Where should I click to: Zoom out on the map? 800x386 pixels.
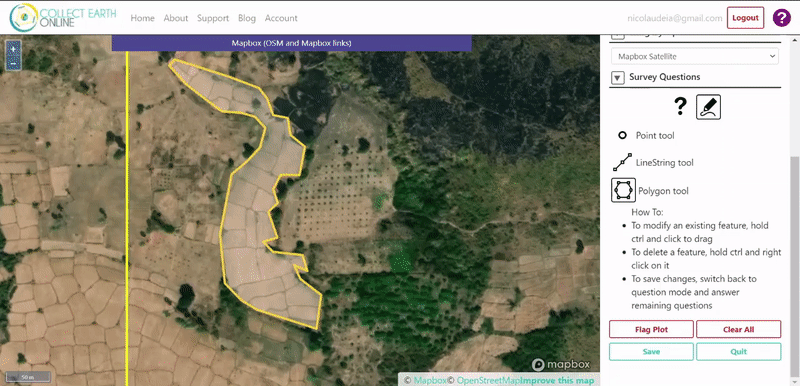[13, 64]
